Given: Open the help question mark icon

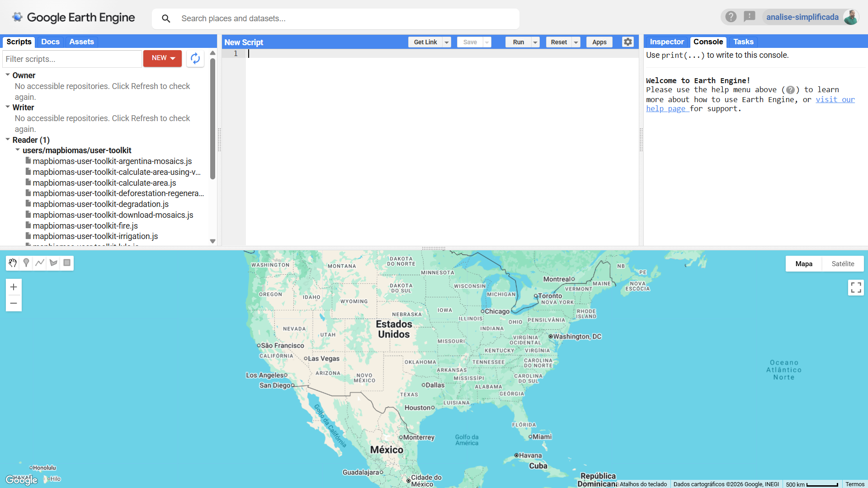Looking at the screenshot, I should coord(731,17).
